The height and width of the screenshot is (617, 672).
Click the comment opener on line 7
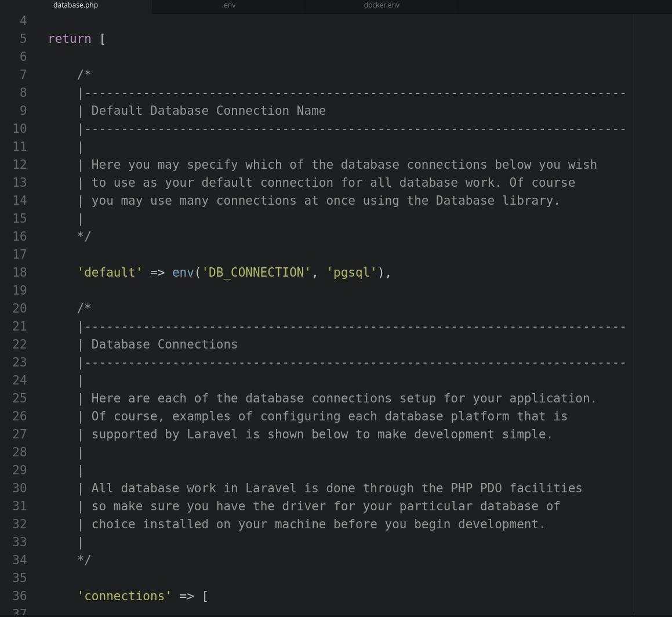(x=84, y=74)
